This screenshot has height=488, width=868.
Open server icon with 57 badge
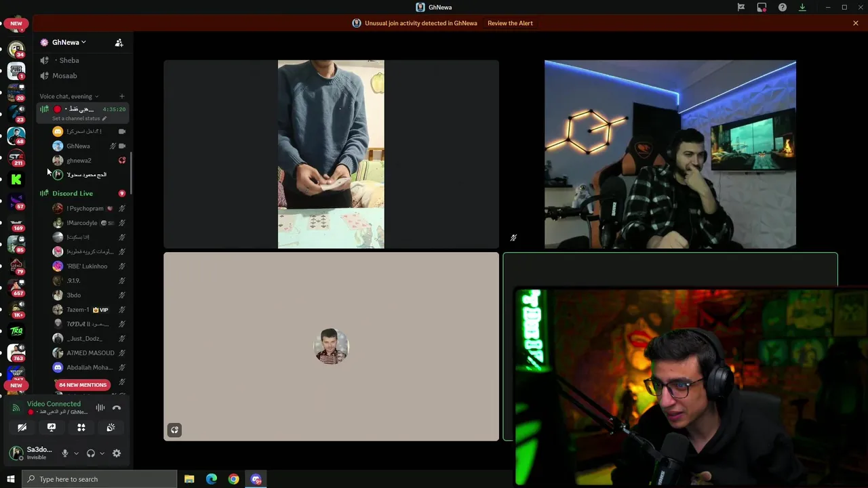coord(16,201)
